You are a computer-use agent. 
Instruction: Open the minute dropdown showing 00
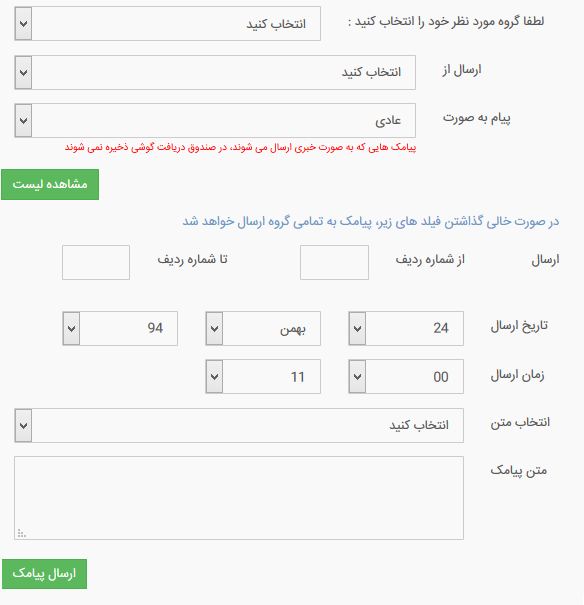pyautogui.click(x=406, y=377)
